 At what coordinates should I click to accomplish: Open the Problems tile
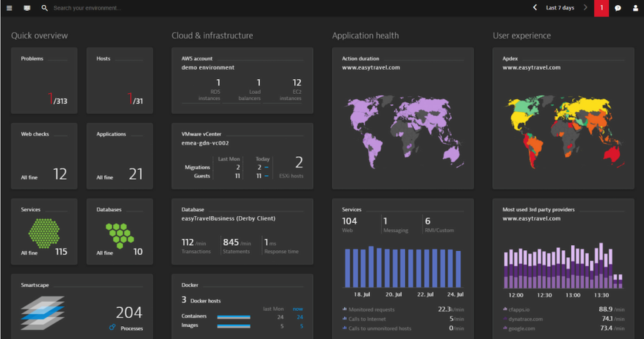44,80
